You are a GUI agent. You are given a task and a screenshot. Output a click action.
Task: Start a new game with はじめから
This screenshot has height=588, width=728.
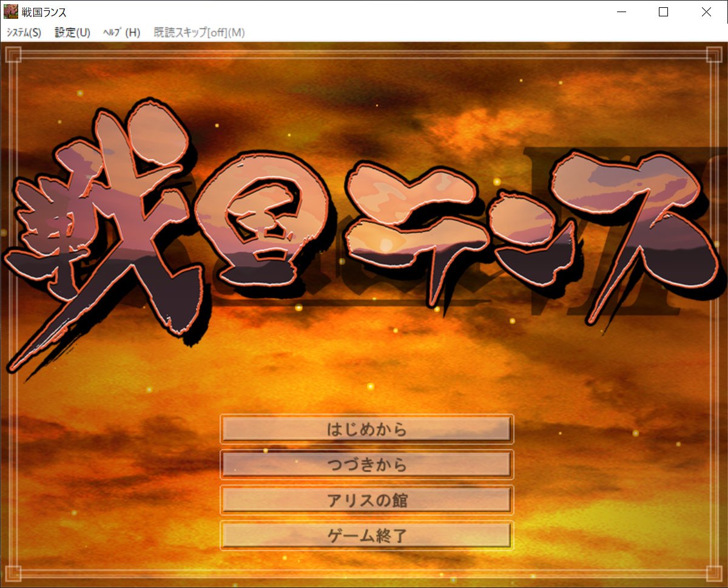point(366,430)
